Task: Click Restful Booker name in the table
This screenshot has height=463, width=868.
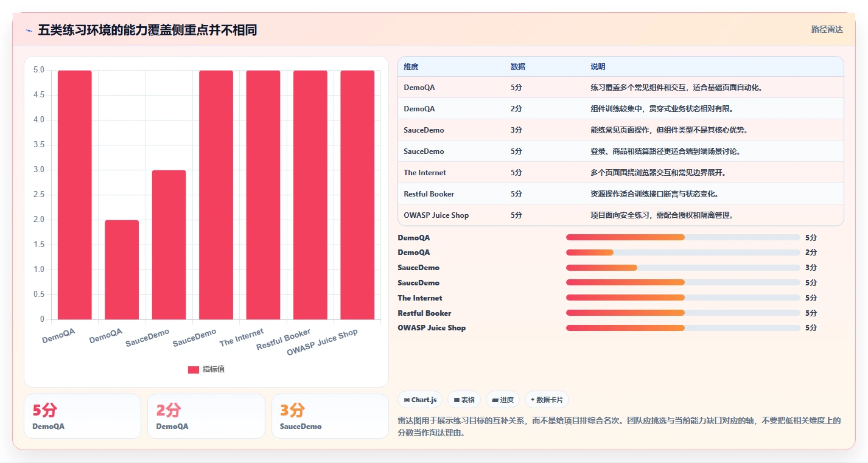Action: pos(429,194)
